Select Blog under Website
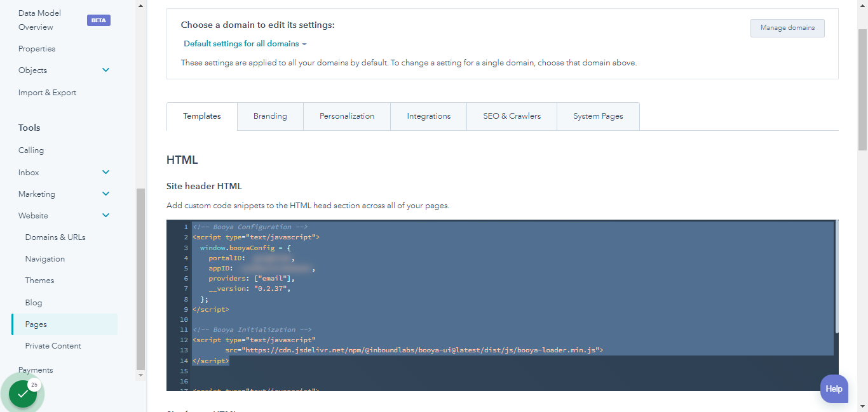Image resolution: width=868 pixels, height=412 pixels. click(34, 303)
